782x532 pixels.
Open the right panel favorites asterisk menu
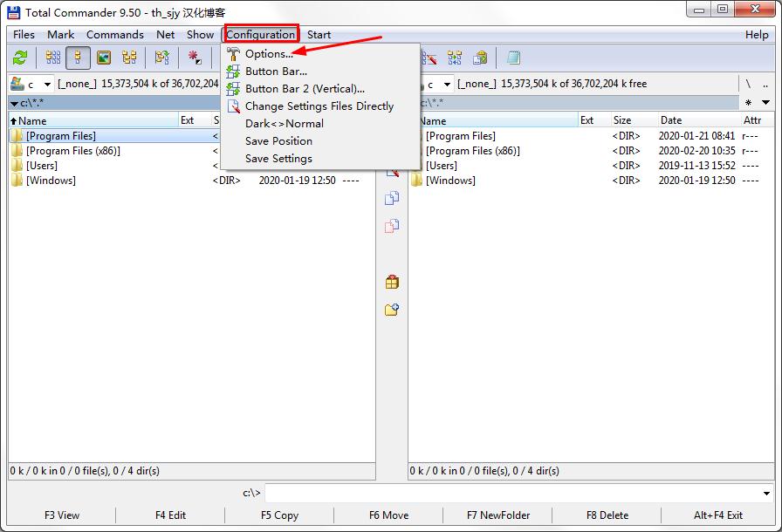tap(748, 103)
